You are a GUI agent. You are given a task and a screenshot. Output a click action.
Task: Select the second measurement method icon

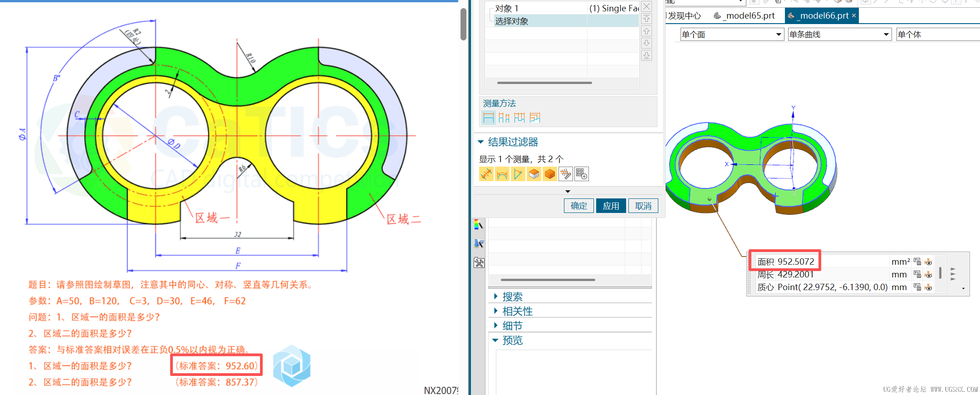coord(504,118)
